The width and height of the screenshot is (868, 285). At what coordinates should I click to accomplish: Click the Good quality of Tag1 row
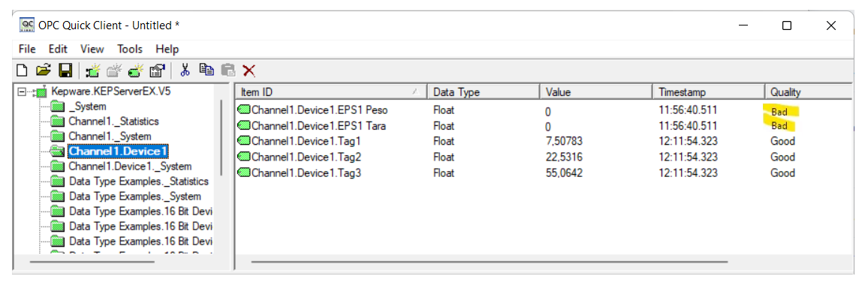(782, 141)
